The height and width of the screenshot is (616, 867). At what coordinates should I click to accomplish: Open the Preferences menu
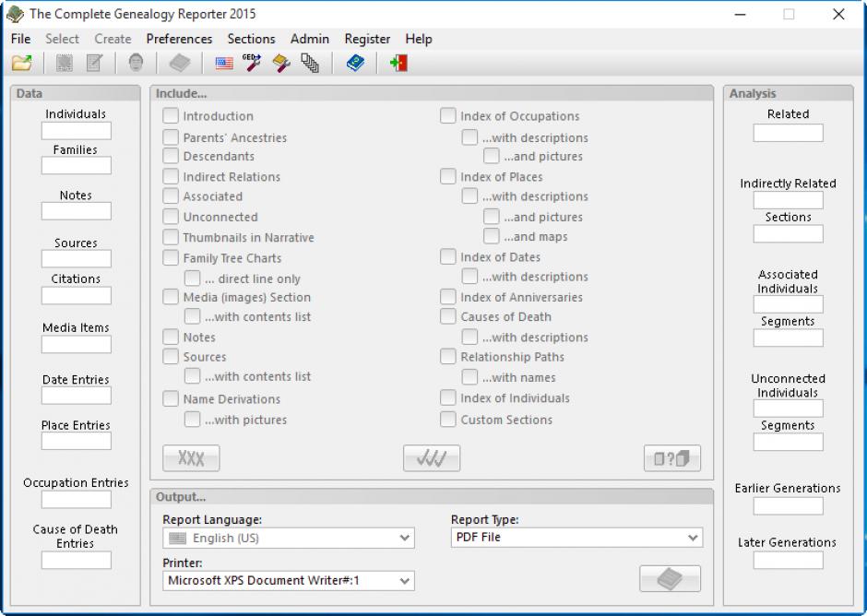coord(179,39)
